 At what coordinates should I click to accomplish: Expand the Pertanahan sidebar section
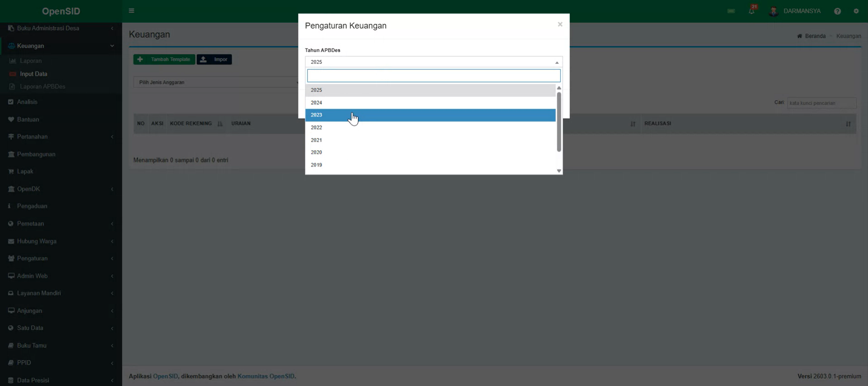coord(112,137)
